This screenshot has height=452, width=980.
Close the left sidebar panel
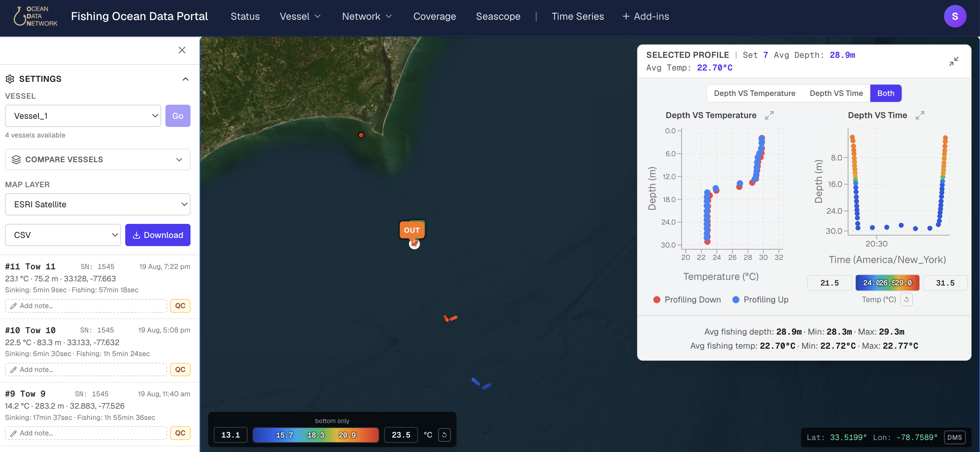[x=182, y=50]
